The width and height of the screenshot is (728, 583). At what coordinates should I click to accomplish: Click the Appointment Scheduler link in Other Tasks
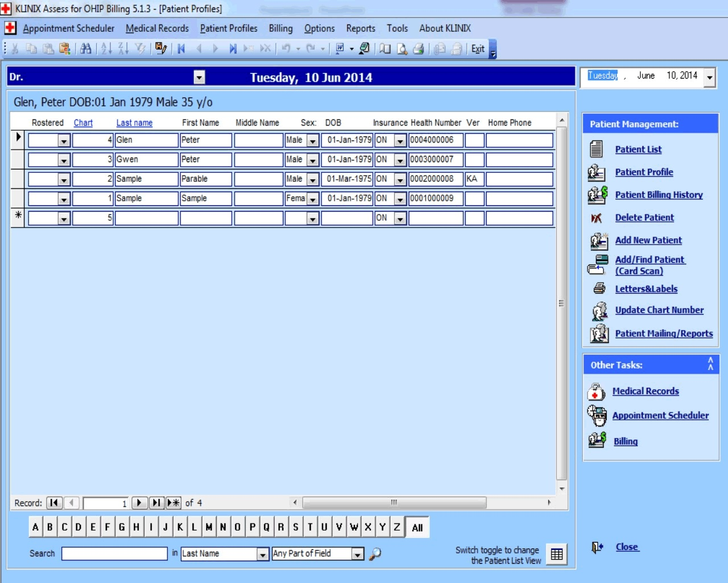660,416
